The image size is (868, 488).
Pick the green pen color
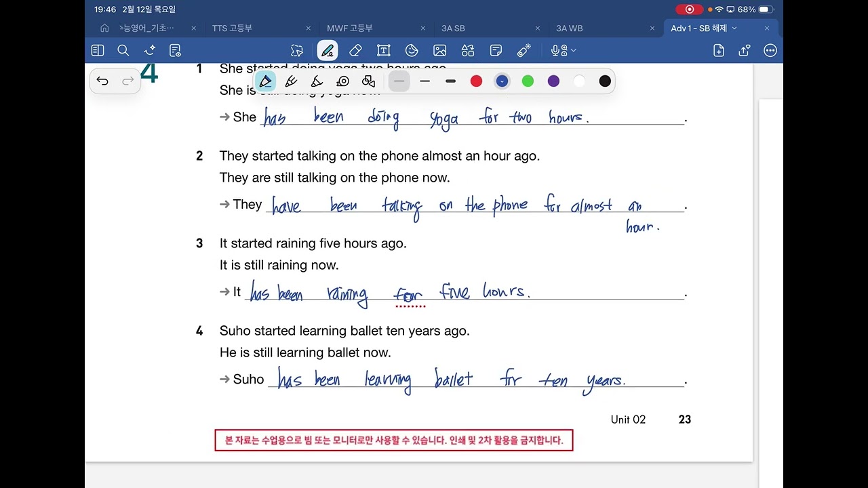[528, 81]
